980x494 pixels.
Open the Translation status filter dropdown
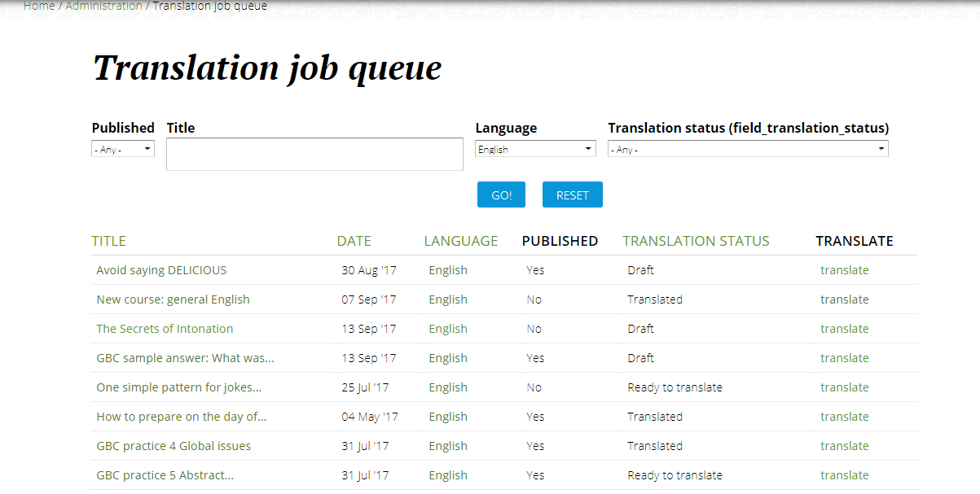pos(747,150)
